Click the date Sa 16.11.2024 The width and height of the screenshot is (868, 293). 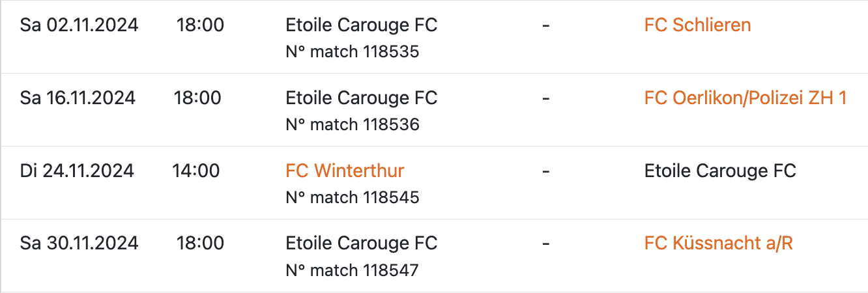pyautogui.click(x=78, y=98)
